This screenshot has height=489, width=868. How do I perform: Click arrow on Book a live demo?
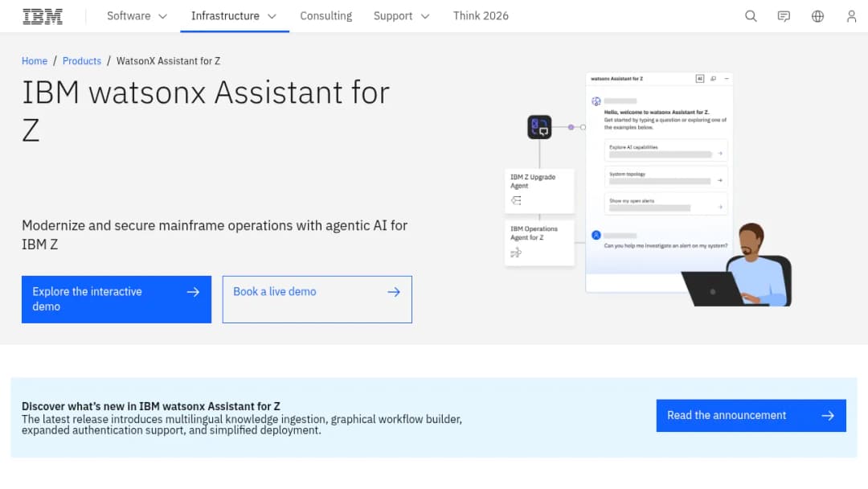coord(394,292)
